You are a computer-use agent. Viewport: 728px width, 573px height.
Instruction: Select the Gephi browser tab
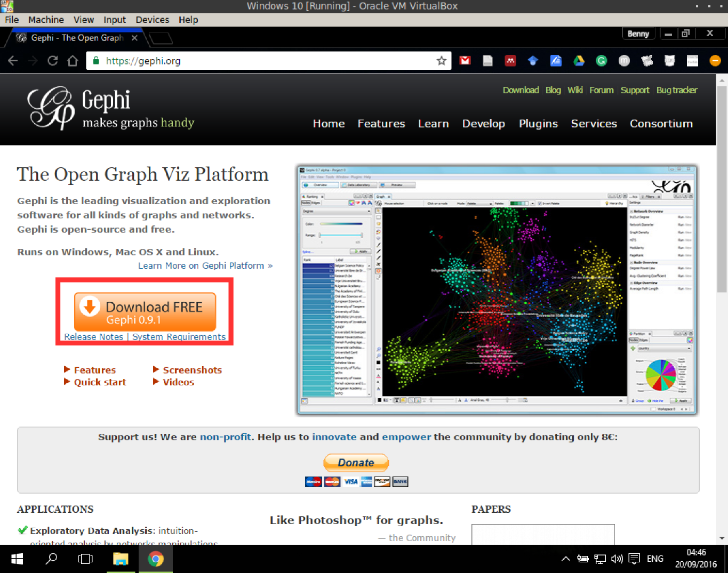click(x=76, y=38)
